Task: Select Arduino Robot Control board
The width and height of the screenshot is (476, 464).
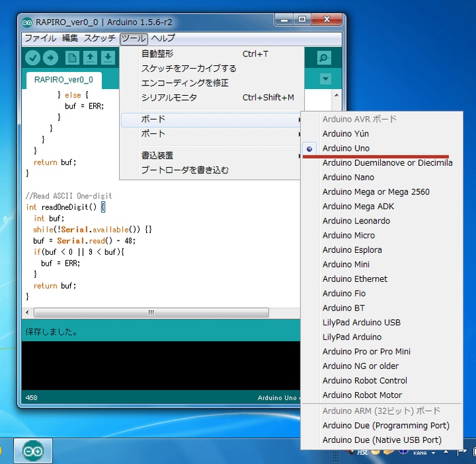Action: click(x=381, y=381)
